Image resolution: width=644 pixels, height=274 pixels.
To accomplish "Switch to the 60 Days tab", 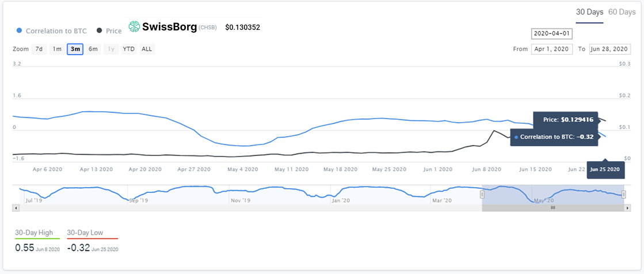I will pos(622,12).
